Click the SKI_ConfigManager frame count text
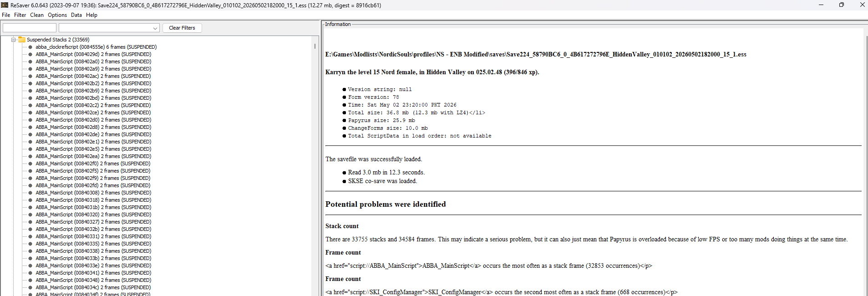This screenshot has height=296, width=868. tap(502, 292)
